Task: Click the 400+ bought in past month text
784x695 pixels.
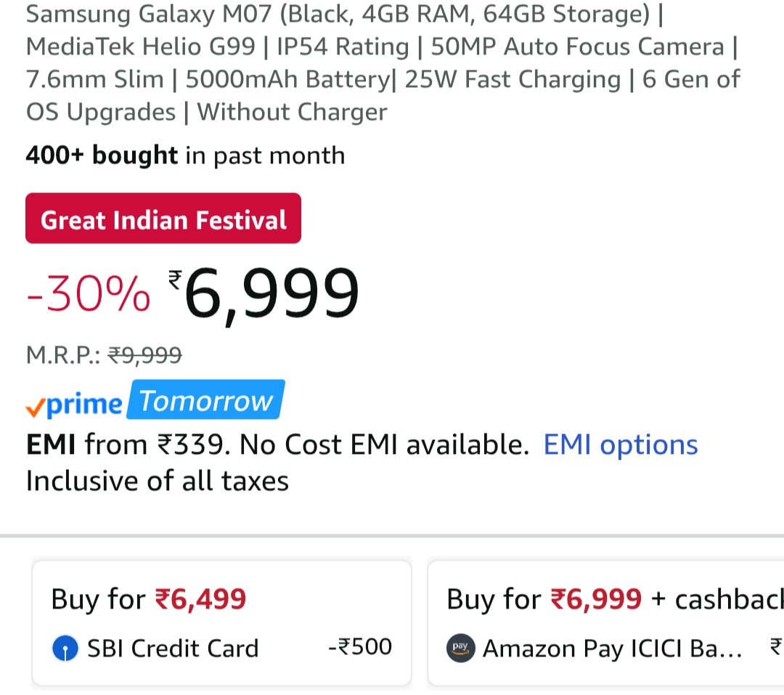Action: coord(185,155)
